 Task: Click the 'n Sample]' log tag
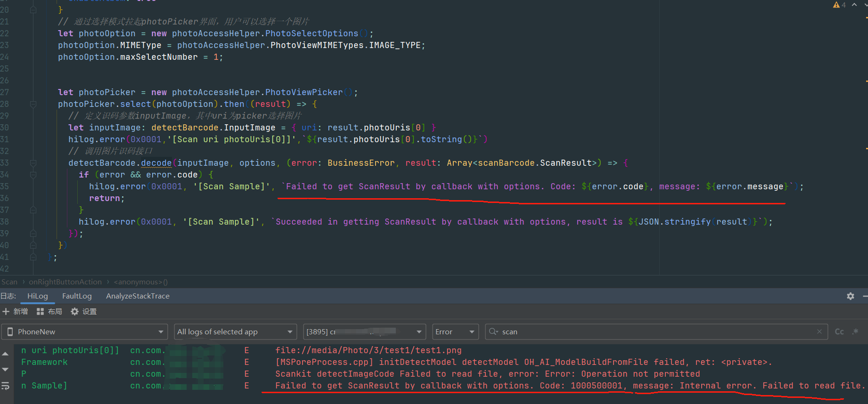pyautogui.click(x=44, y=386)
